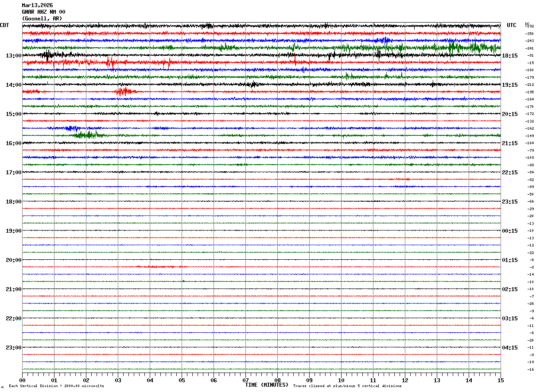Select the "21:00" CDT time label
The width and height of the screenshot is (536, 392).
coord(14,289)
